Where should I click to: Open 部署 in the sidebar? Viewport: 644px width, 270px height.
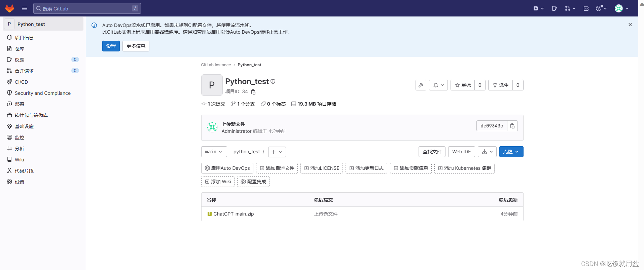[x=43, y=104]
